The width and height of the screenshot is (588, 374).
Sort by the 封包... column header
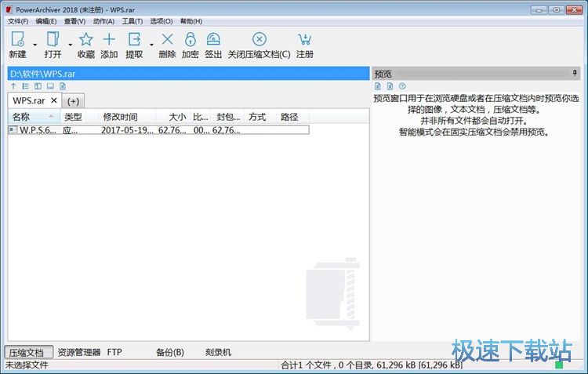pos(227,117)
